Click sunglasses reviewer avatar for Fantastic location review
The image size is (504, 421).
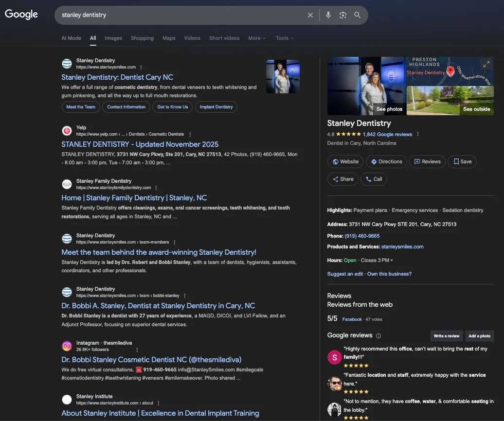pos(334,384)
